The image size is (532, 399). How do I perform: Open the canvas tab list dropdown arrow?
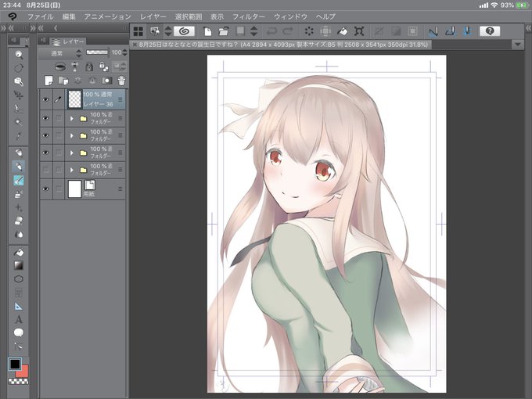coord(517,45)
